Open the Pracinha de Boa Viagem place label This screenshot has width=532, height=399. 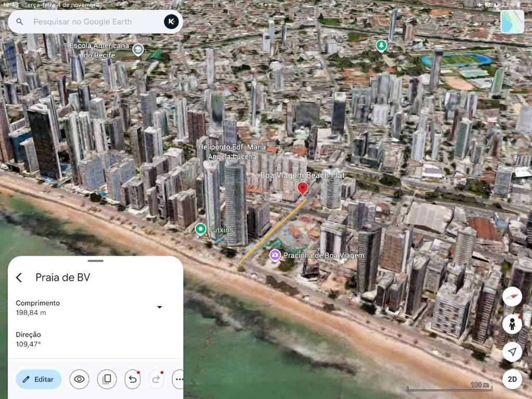tap(275, 255)
